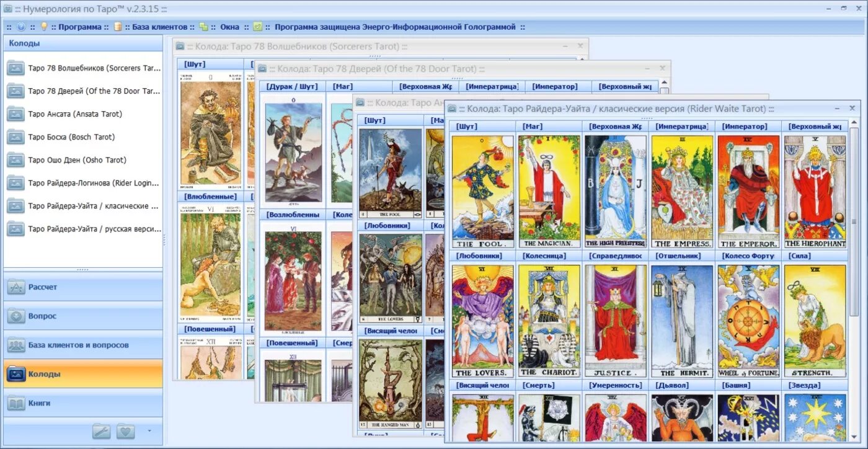This screenshot has width=868, height=449.
Task: Click The Lovers card in Rider Waite window
Action: click(x=482, y=321)
